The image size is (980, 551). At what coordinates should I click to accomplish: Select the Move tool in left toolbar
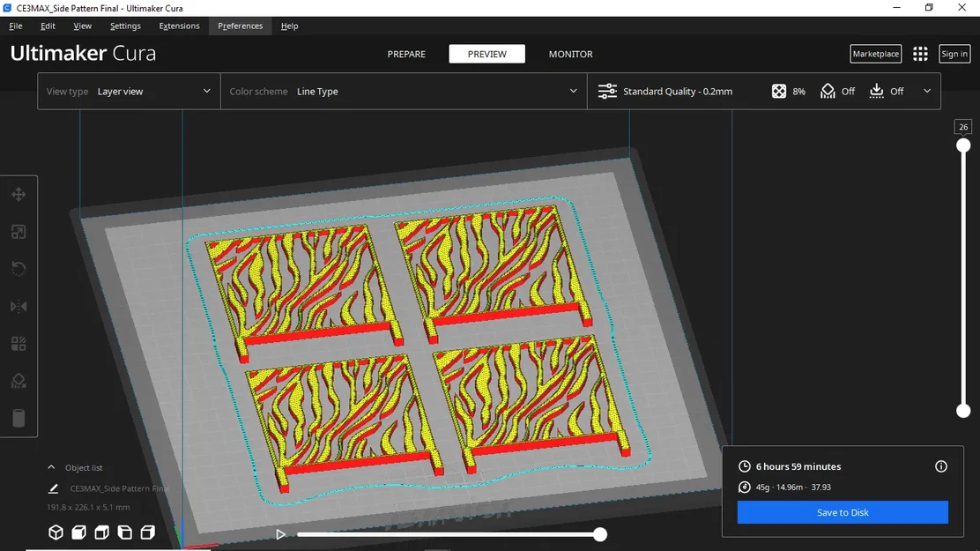tap(19, 195)
